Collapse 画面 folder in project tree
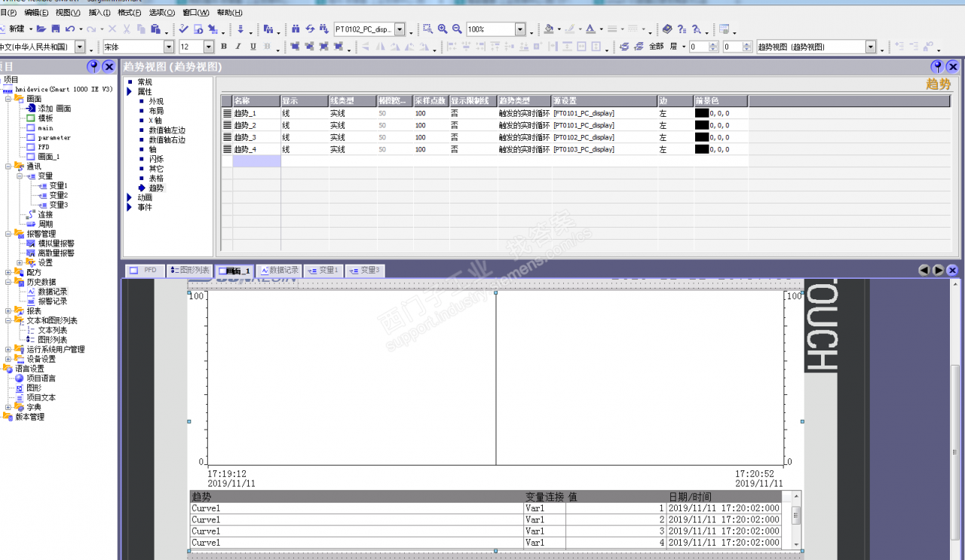This screenshot has width=965, height=560. [x=8, y=99]
